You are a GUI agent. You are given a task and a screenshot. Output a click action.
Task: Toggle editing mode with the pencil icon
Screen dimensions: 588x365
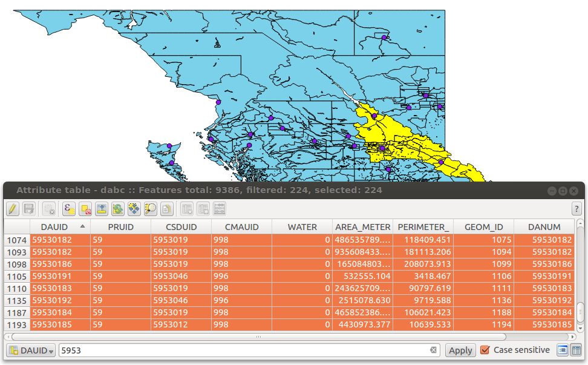[13, 209]
